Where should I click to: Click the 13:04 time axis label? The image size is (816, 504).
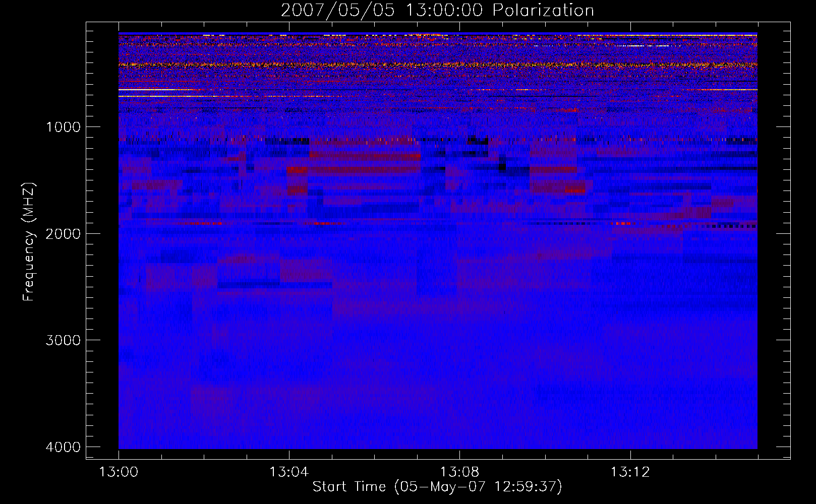(289, 472)
